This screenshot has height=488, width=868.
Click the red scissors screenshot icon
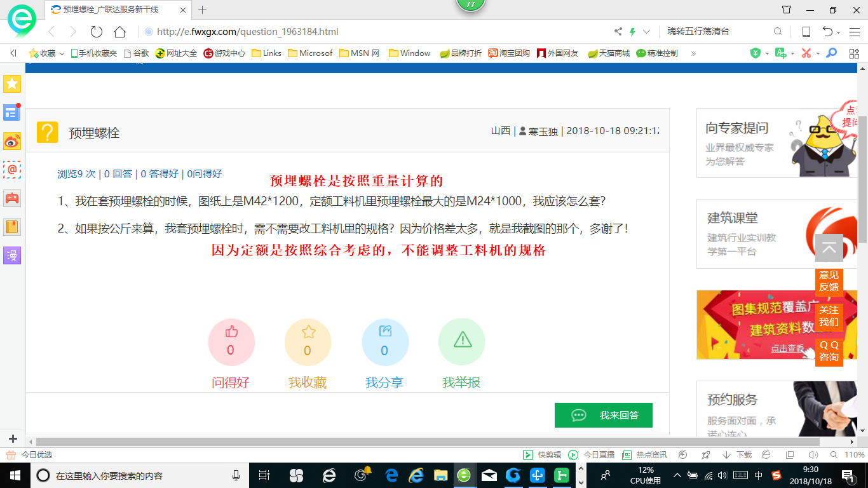[x=806, y=53]
